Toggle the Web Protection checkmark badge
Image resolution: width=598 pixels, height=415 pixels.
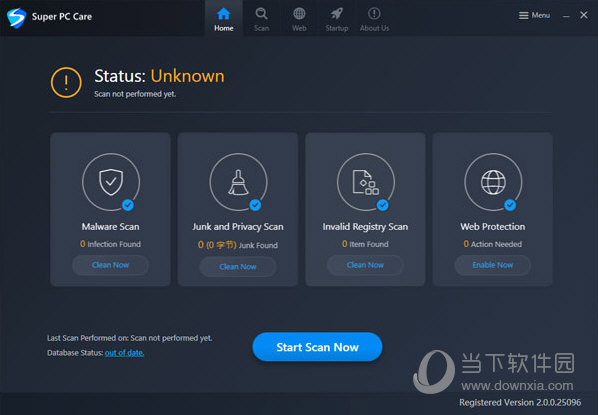510,205
